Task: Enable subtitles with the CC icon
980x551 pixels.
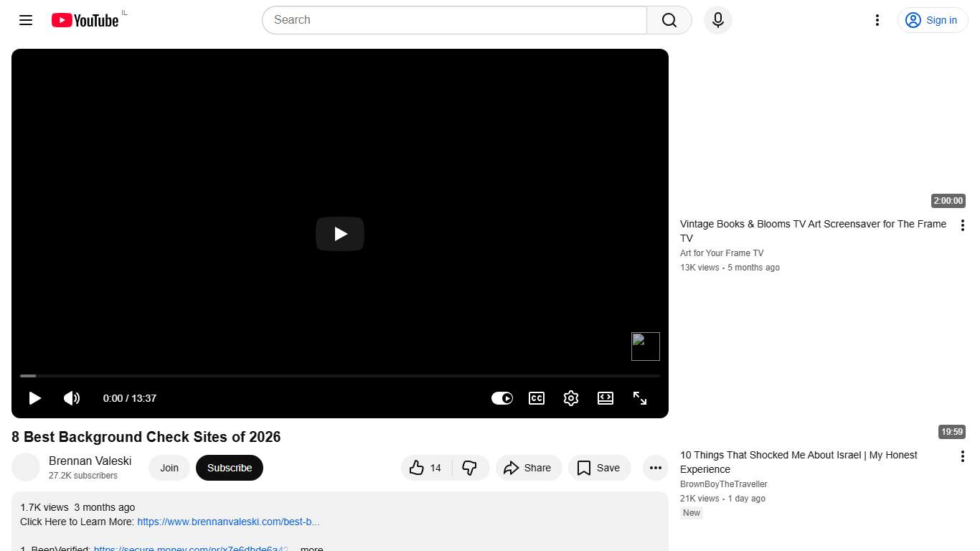Action: click(536, 398)
